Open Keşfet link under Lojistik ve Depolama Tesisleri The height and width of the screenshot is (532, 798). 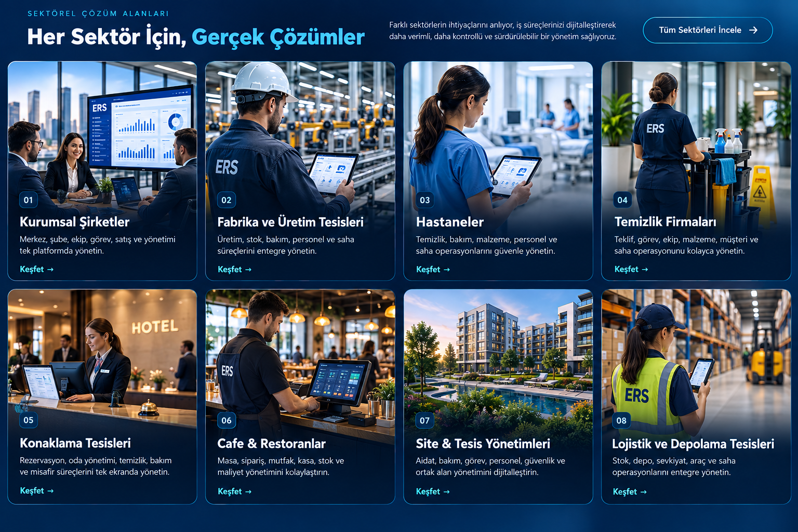[x=630, y=491]
